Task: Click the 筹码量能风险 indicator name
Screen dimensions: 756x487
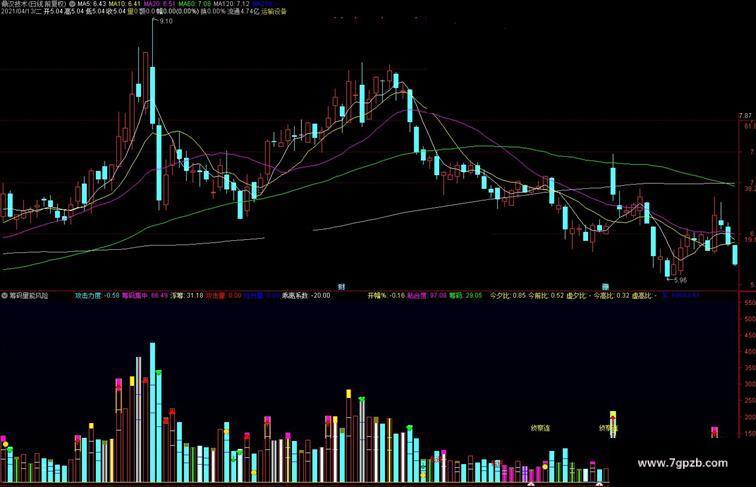Action: pyautogui.click(x=28, y=296)
